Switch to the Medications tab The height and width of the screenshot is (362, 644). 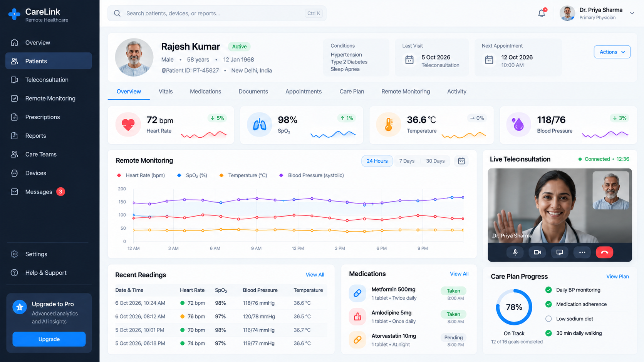[x=205, y=92]
